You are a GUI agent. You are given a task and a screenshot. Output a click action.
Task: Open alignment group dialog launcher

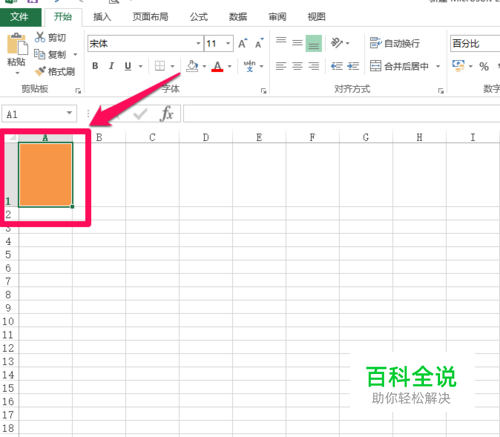point(441,91)
